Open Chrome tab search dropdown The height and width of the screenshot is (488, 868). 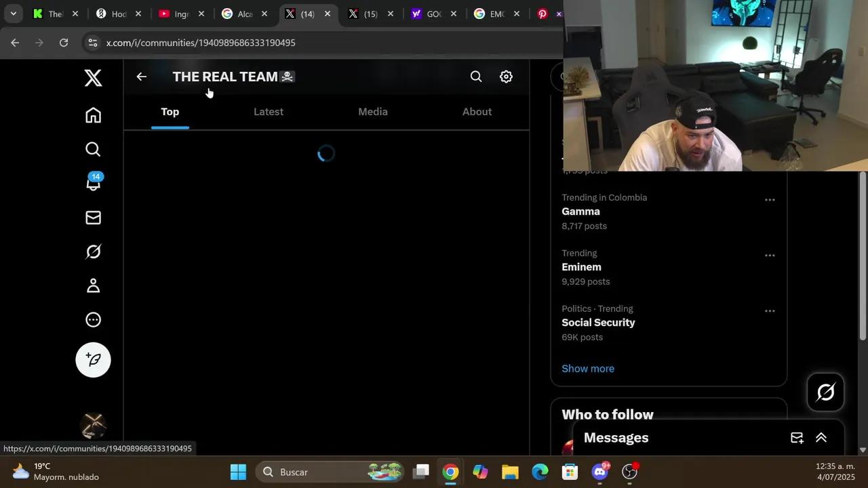coord(13,14)
